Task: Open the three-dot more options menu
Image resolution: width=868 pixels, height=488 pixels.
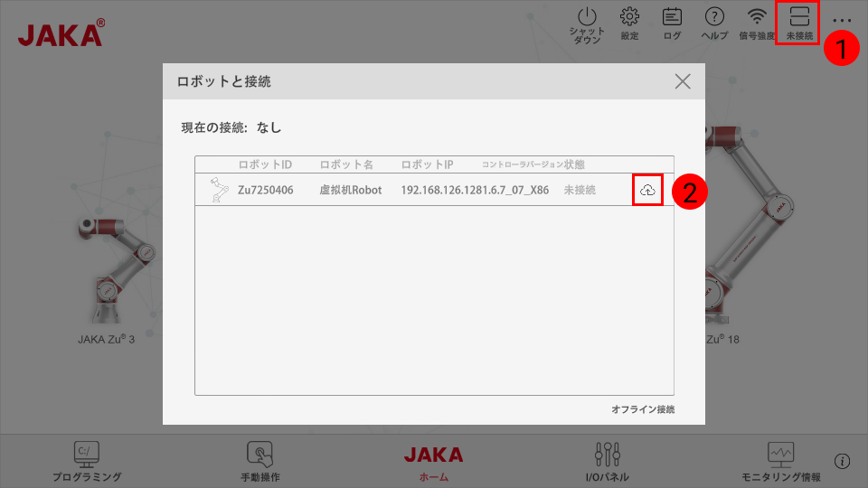Action: coord(842,21)
